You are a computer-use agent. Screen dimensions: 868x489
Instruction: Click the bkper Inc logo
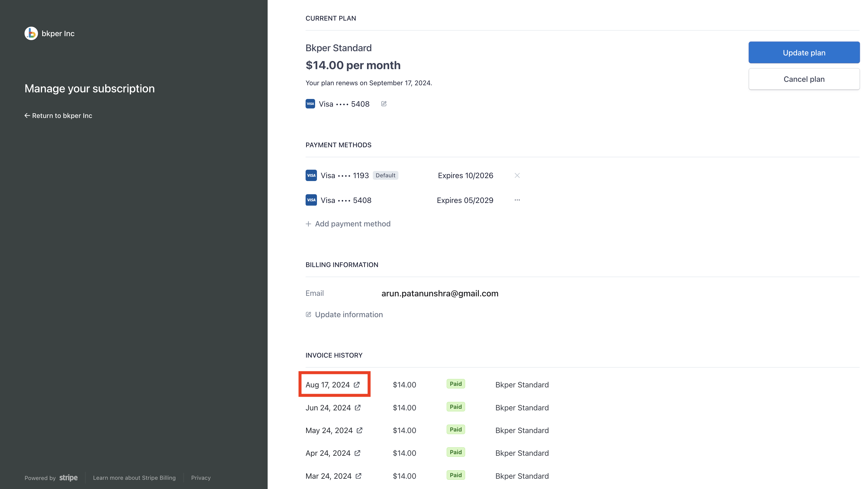tap(31, 33)
